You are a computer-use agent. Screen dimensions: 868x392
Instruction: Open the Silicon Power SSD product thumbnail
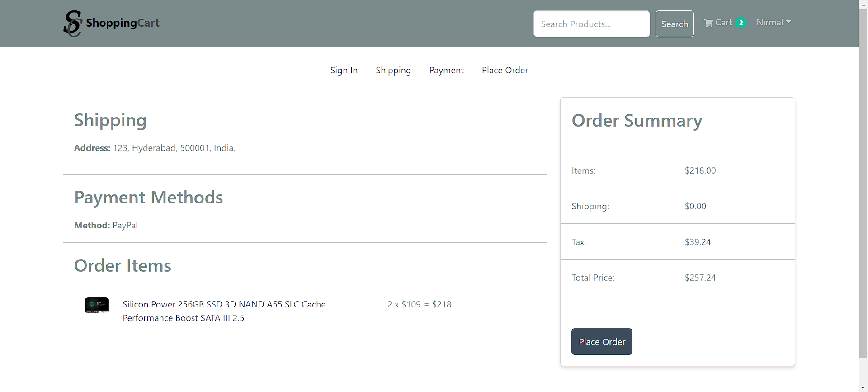click(x=97, y=305)
